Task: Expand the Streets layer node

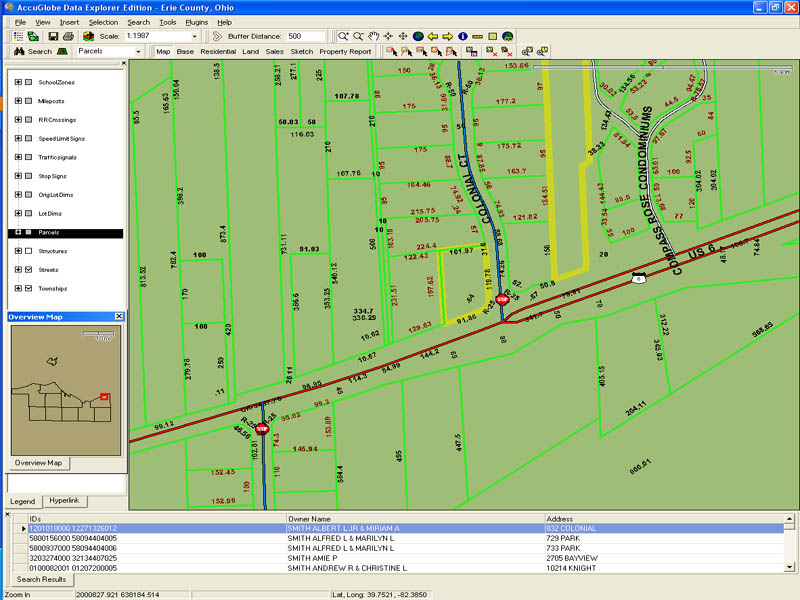Action: tap(18, 269)
